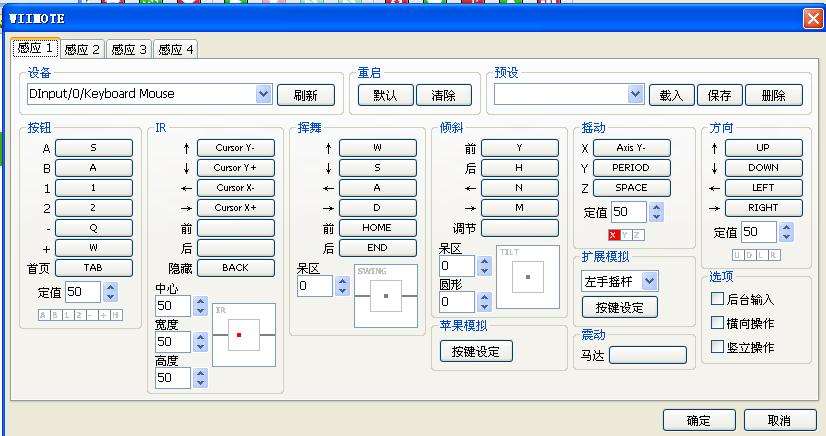Image resolution: width=826 pixels, height=436 pixels.
Task: Click the 方向 DOWN mapping button
Action: 763,168
